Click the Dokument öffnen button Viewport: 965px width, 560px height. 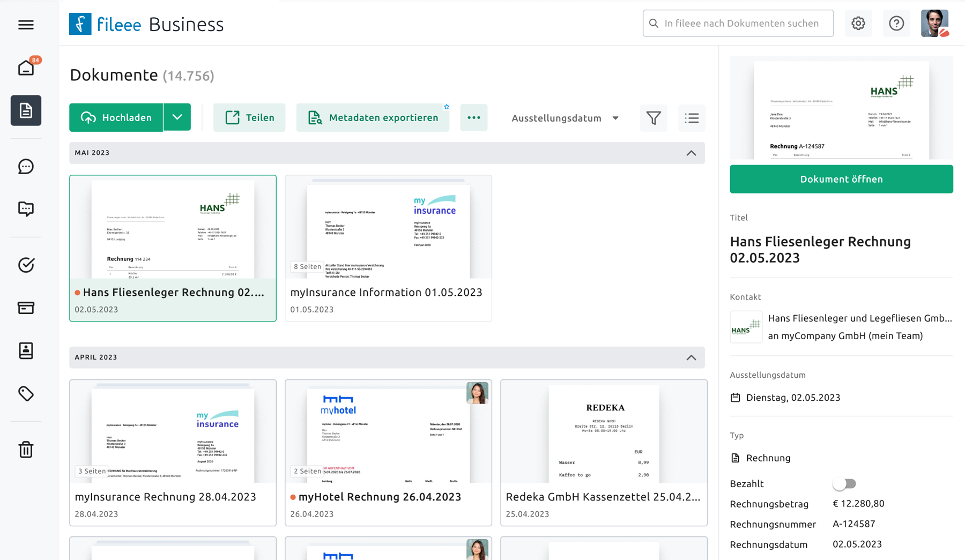tap(841, 179)
